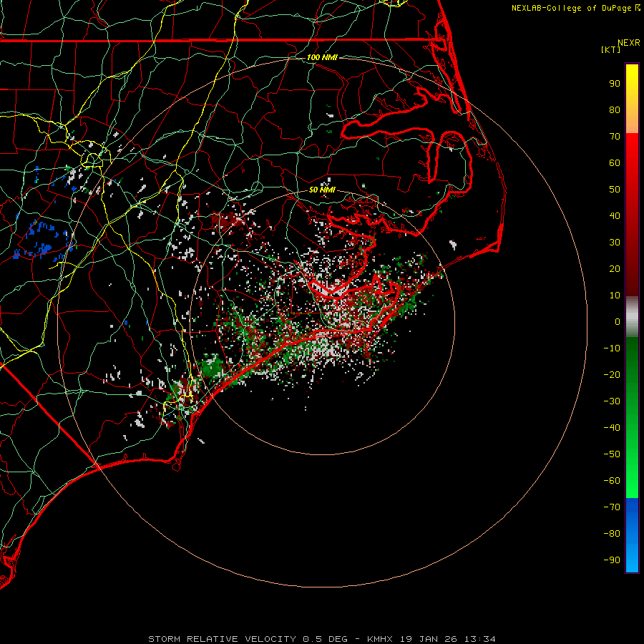Click the -60 value on the velocity scale
Viewport: 644px width, 644px height.
click(612, 481)
